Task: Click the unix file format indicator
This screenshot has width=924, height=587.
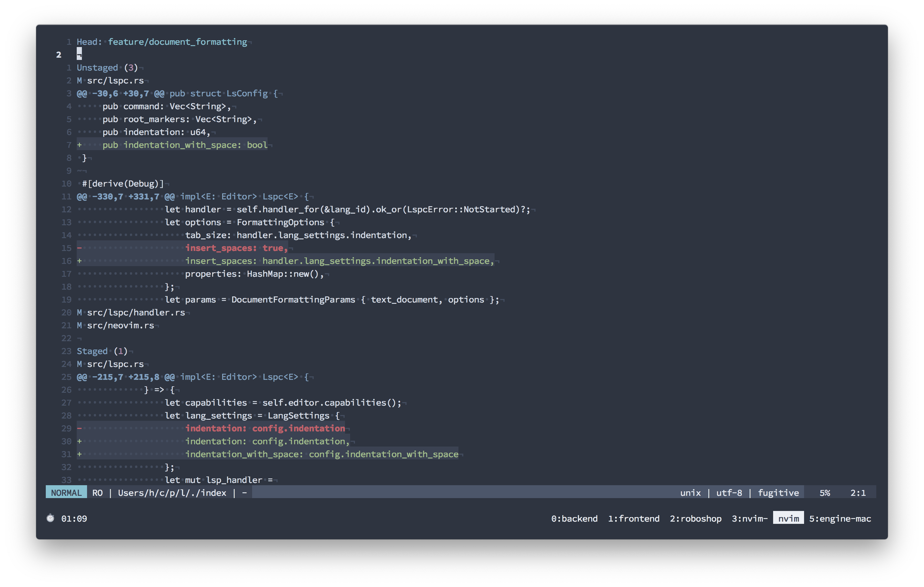Action: click(x=690, y=493)
